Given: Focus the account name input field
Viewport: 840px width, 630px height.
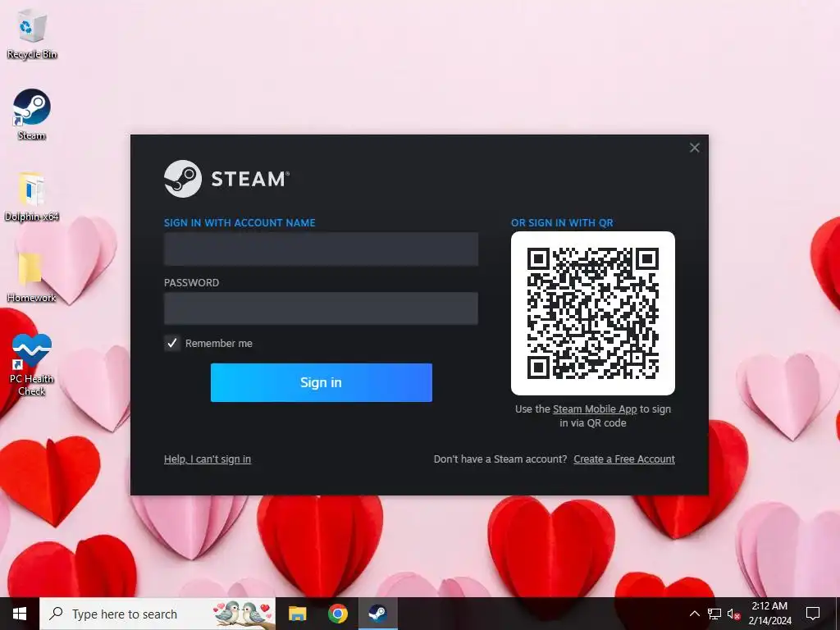Looking at the screenshot, I should (x=321, y=249).
